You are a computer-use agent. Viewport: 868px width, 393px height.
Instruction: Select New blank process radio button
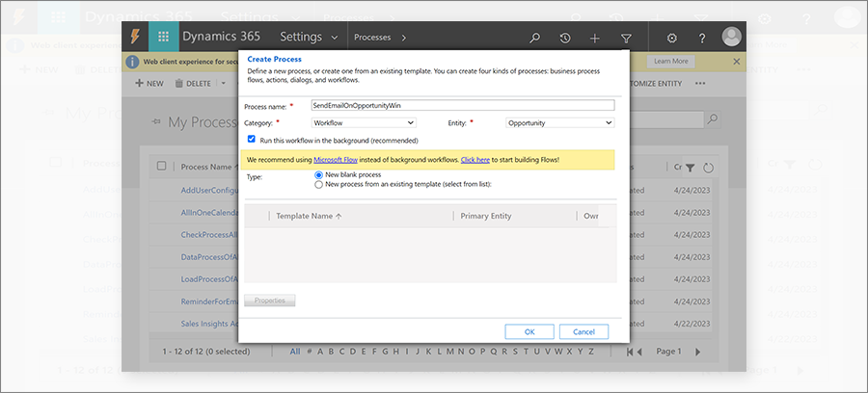(x=318, y=174)
